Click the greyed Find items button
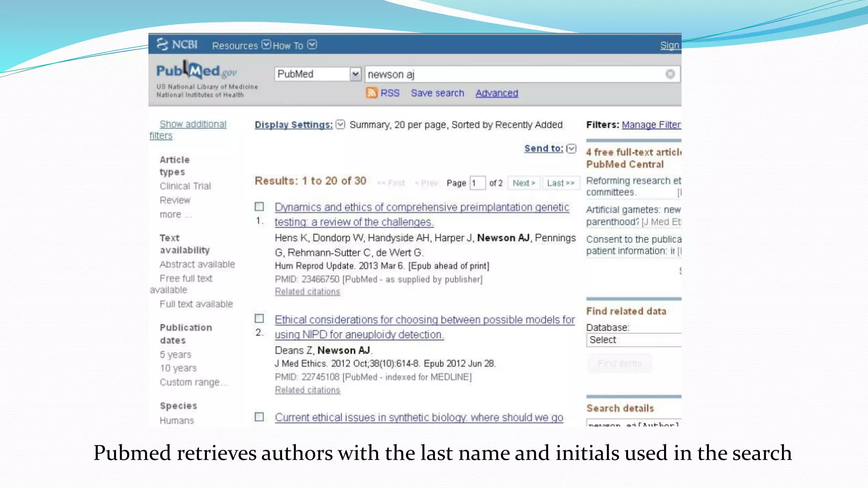This screenshot has width=868, height=488. pyautogui.click(x=619, y=363)
